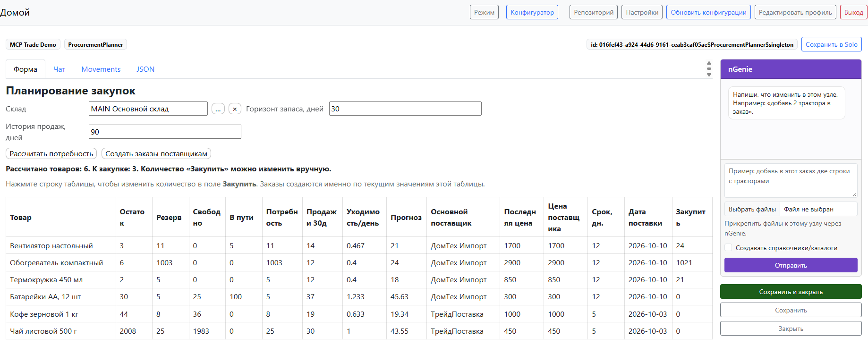
Task: Select the JSON tab
Action: [x=145, y=69]
